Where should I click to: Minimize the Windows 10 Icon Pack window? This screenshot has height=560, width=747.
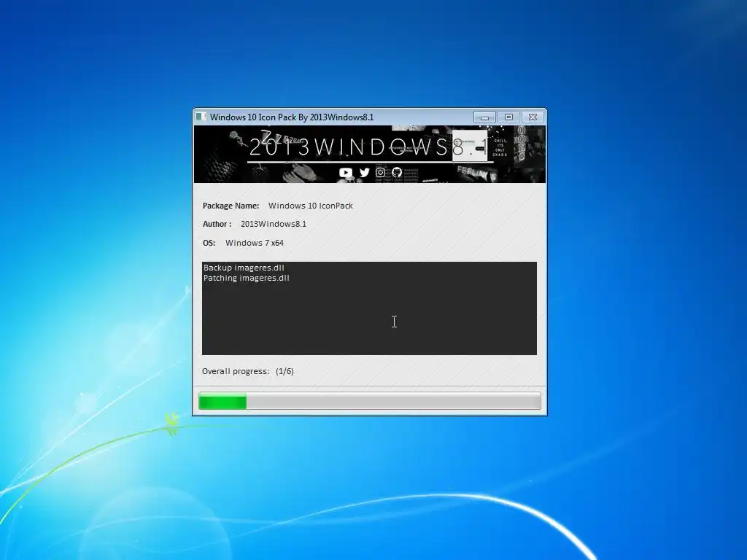click(x=484, y=117)
